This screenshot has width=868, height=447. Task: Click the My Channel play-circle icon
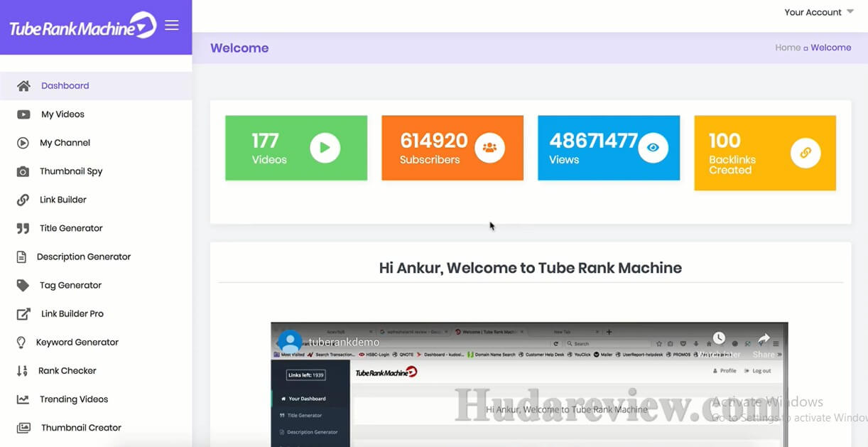pos(23,143)
